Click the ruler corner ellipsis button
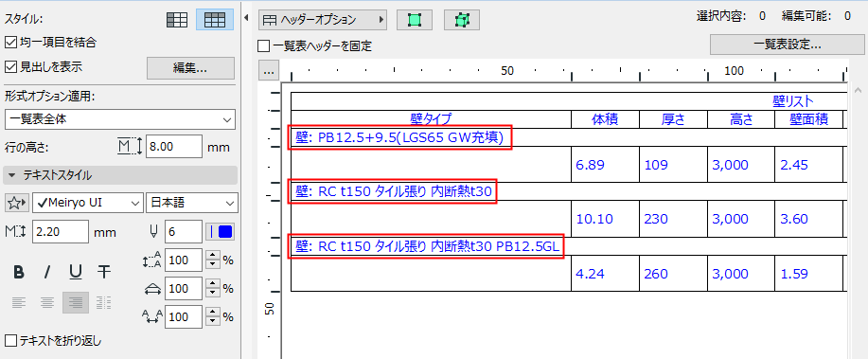Image resolution: width=868 pixels, height=359 pixels. tap(269, 71)
